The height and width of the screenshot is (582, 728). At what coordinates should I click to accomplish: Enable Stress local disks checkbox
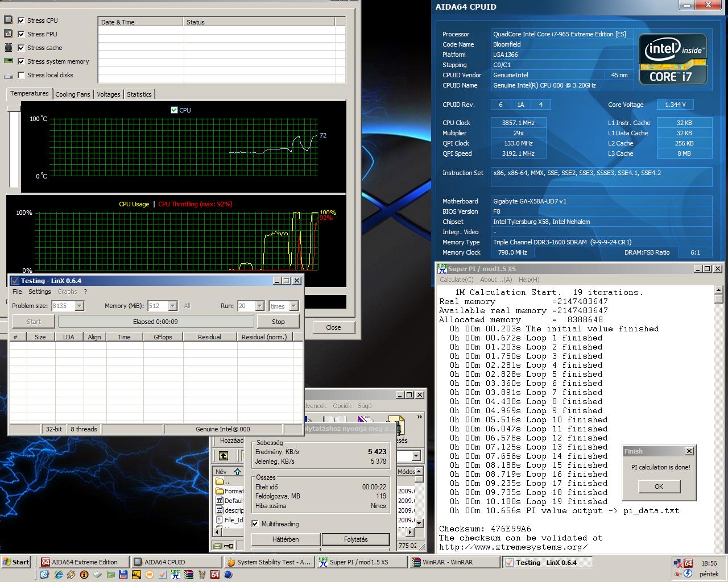(x=21, y=75)
